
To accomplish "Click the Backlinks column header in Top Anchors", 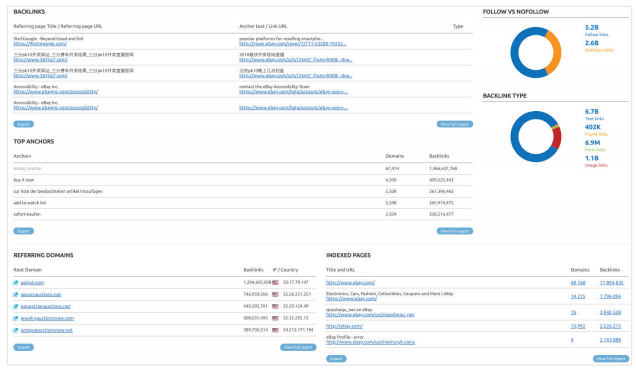I will pyautogui.click(x=439, y=156).
